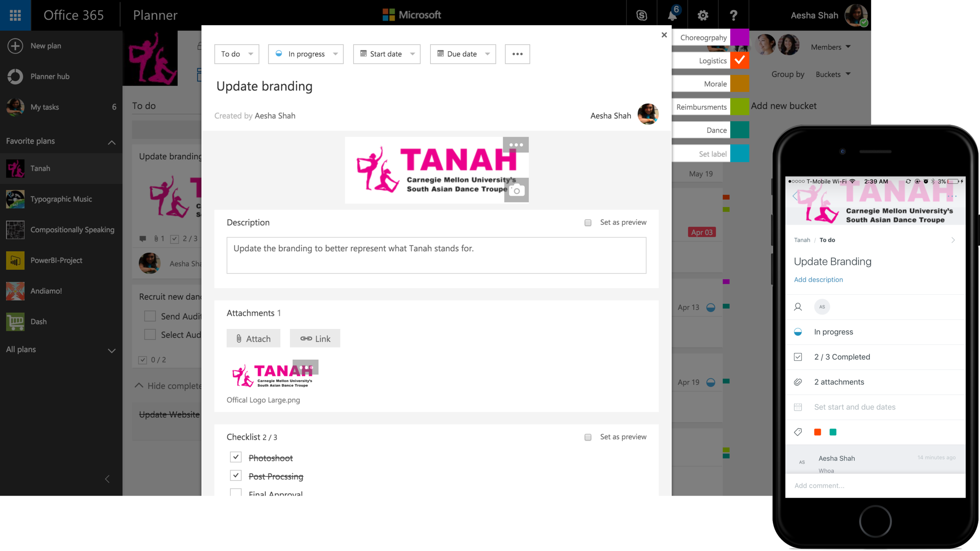The image size is (980, 551).
Task: Expand the Due date dropdown
Action: pyautogui.click(x=463, y=54)
